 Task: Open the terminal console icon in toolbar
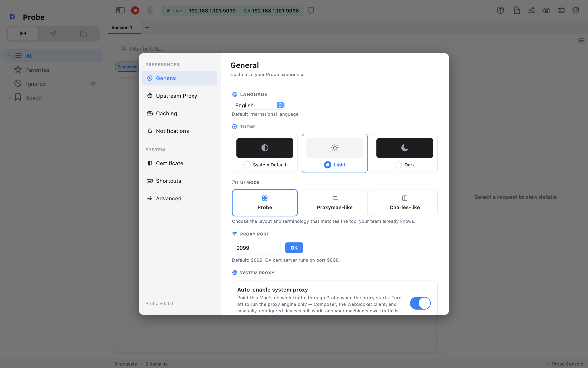[561, 10]
